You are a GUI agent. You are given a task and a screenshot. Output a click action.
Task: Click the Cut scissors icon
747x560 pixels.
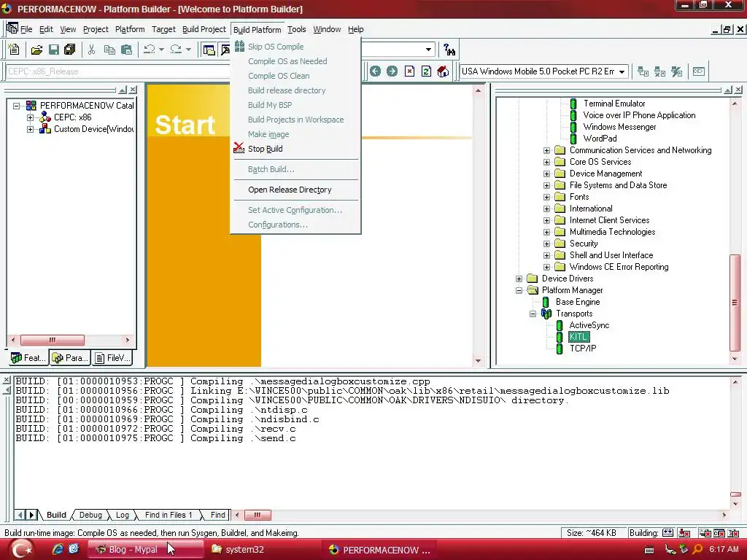(91, 49)
